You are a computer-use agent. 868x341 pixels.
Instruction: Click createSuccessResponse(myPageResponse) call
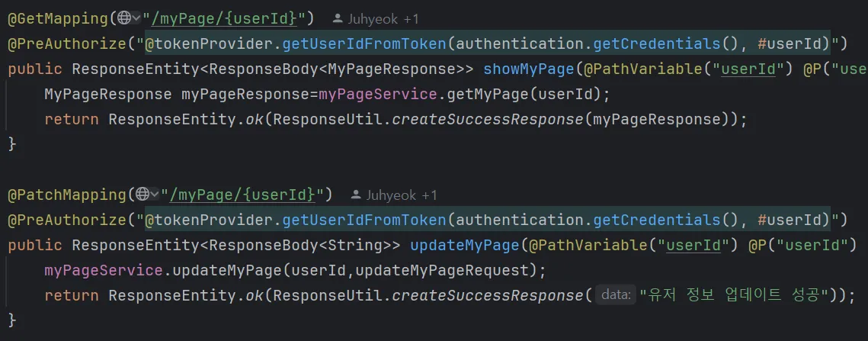pos(560,119)
